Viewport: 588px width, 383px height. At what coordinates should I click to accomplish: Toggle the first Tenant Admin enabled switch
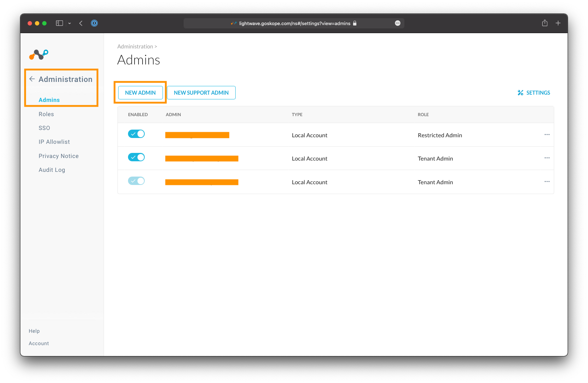[x=136, y=157]
